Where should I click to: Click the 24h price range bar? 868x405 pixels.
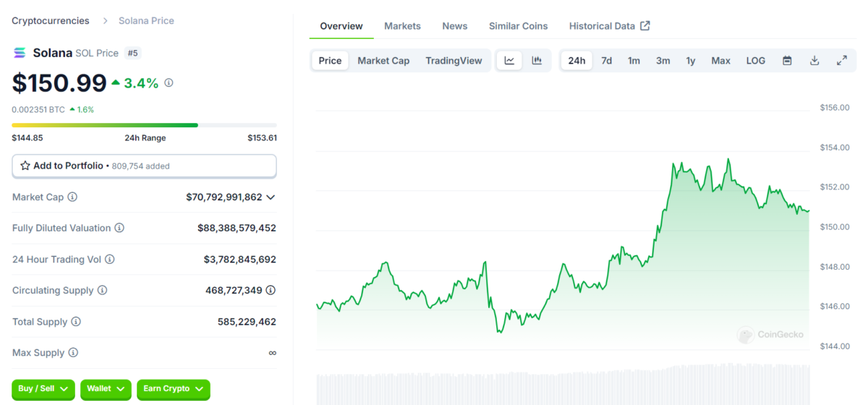coord(144,125)
